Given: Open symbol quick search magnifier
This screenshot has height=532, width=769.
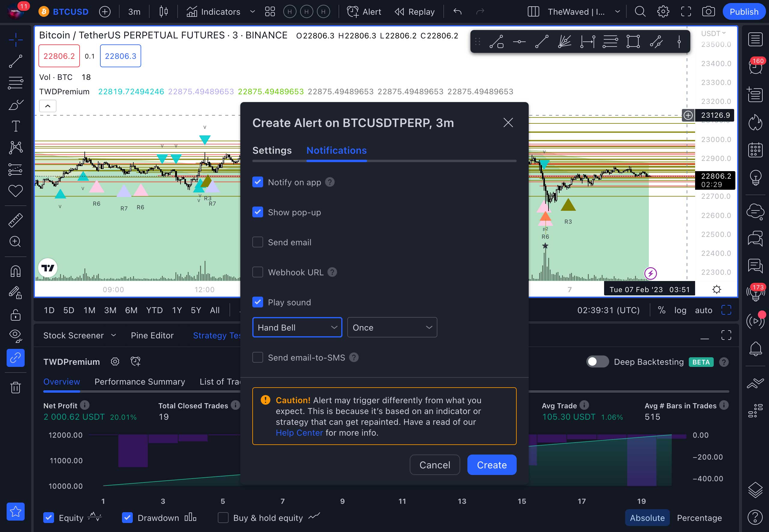Looking at the screenshot, I should pyautogui.click(x=640, y=12).
